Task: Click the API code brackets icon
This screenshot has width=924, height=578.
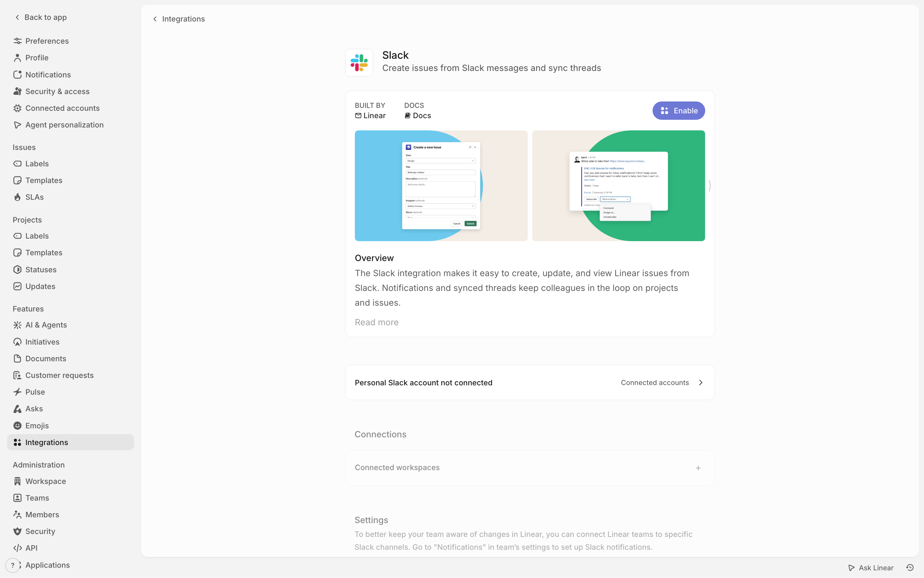Action: click(x=17, y=548)
